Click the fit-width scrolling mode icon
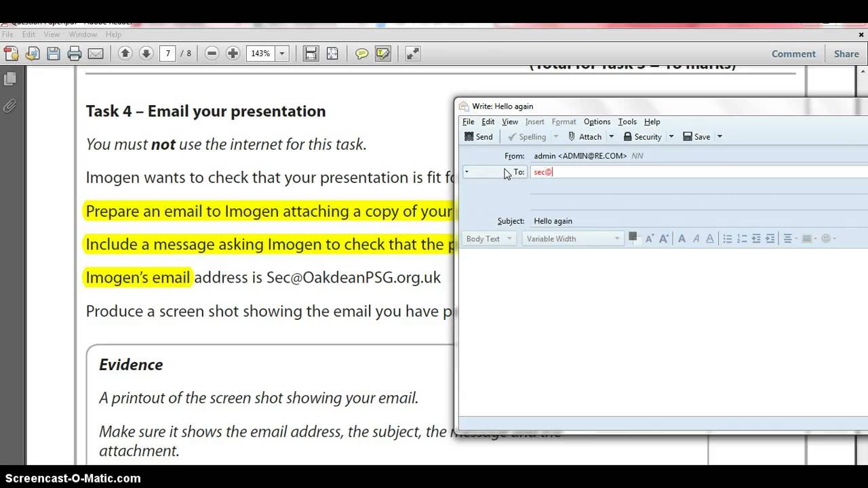The width and height of the screenshot is (868, 488). (311, 54)
